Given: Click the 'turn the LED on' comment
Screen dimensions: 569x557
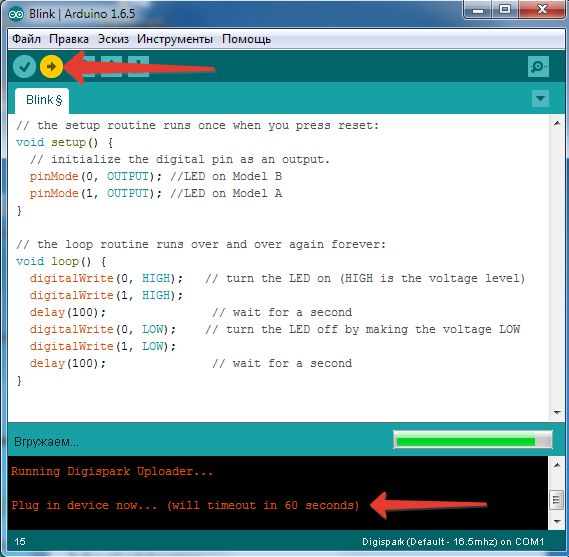Looking at the screenshot, I should point(365,278).
